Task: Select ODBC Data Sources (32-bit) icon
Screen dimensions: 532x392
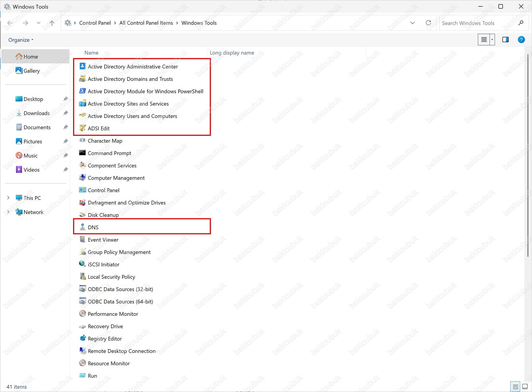Action: pos(82,289)
